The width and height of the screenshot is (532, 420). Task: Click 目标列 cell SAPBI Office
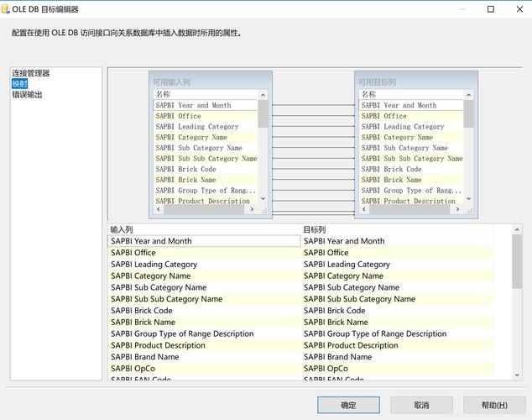[x=397, y=253]
